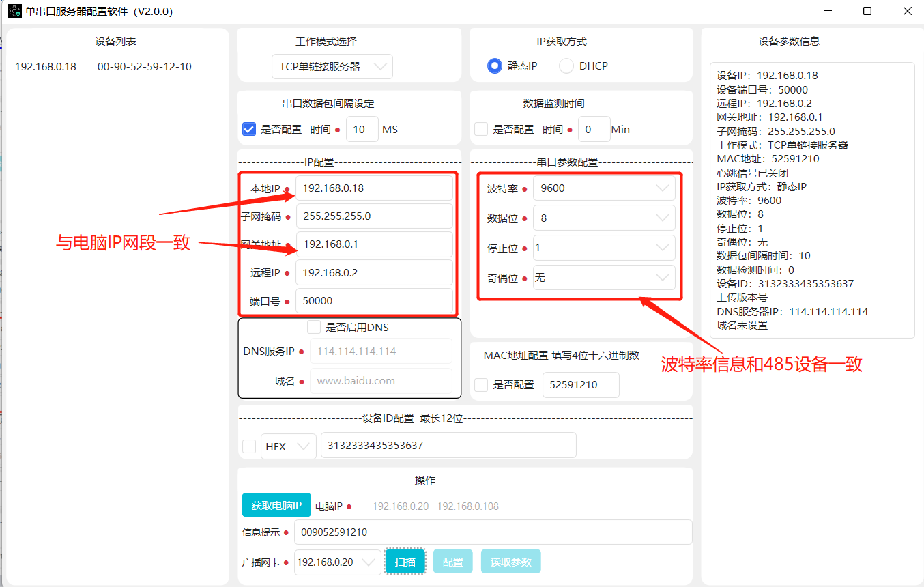
Task: Click 设备端口号：50000 in device info
Action: tap(762, 89)
